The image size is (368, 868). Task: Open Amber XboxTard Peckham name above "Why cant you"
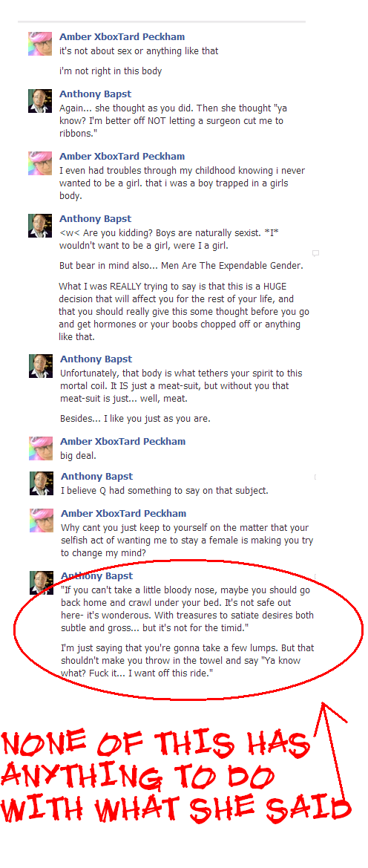[x=123, y=514]
